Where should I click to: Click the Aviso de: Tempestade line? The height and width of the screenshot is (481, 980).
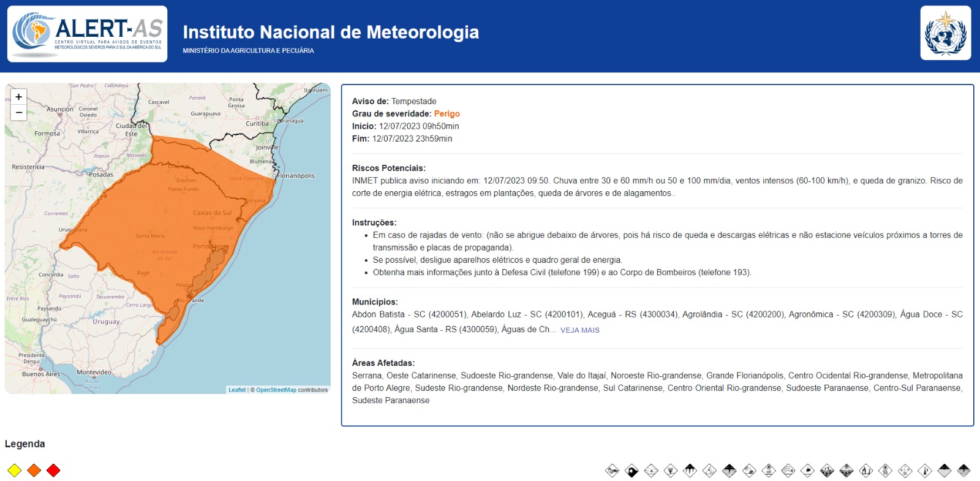coord(394,102)
